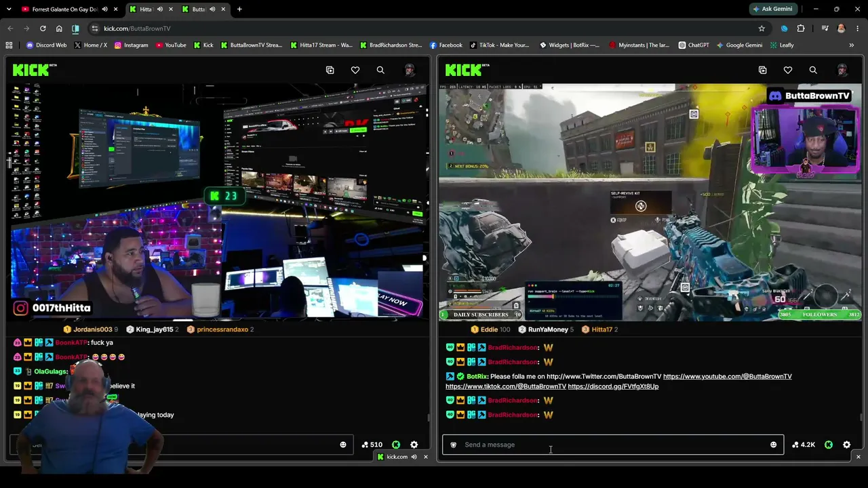Click the split view icon in address bar
Image resolution: width=868 pixels, height=488 pixels.
[75, 28]
